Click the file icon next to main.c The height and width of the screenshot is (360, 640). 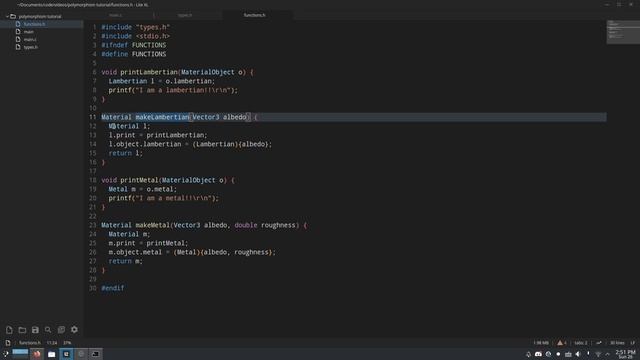pos(18,39)
